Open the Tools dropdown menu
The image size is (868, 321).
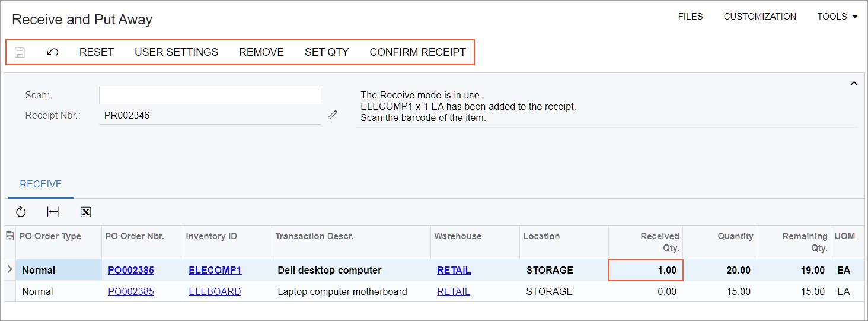click(x=837, y=17)
